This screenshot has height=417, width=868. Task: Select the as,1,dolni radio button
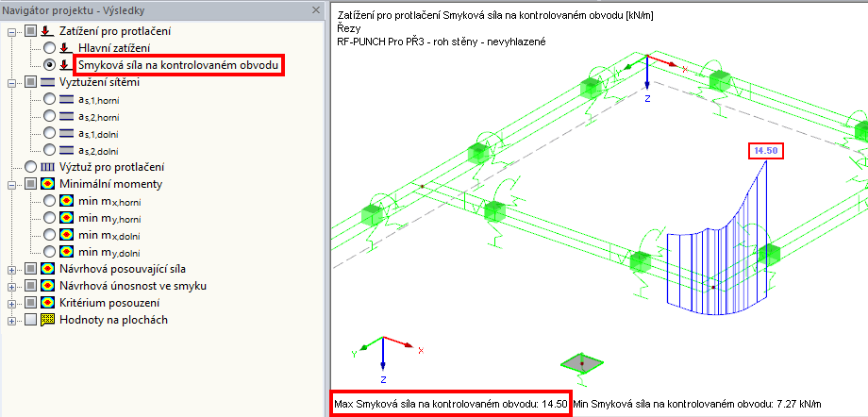(x=50, y=133)
